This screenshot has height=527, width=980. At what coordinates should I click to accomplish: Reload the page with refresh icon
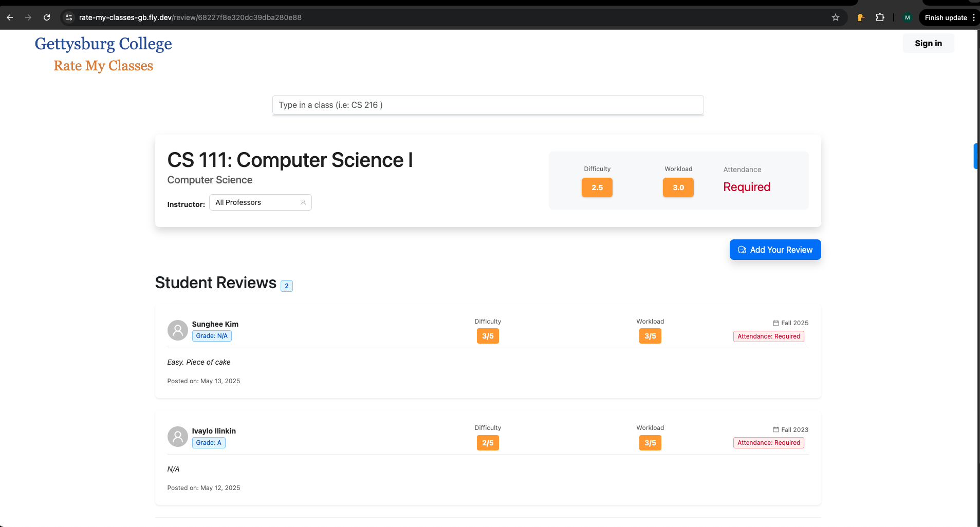(x=47, y=17)
